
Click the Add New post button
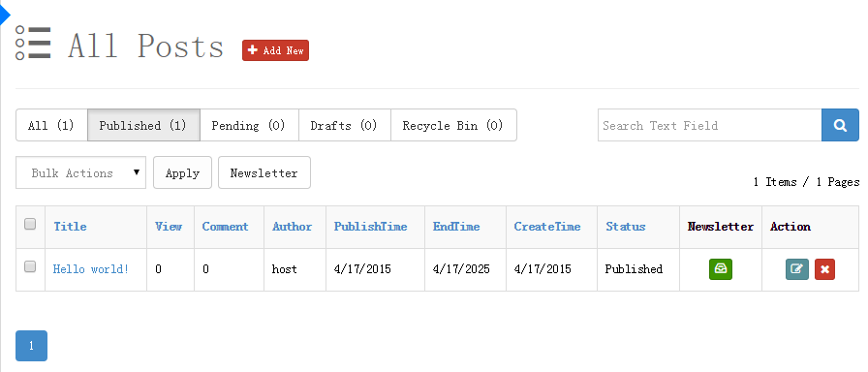(275, 50)
